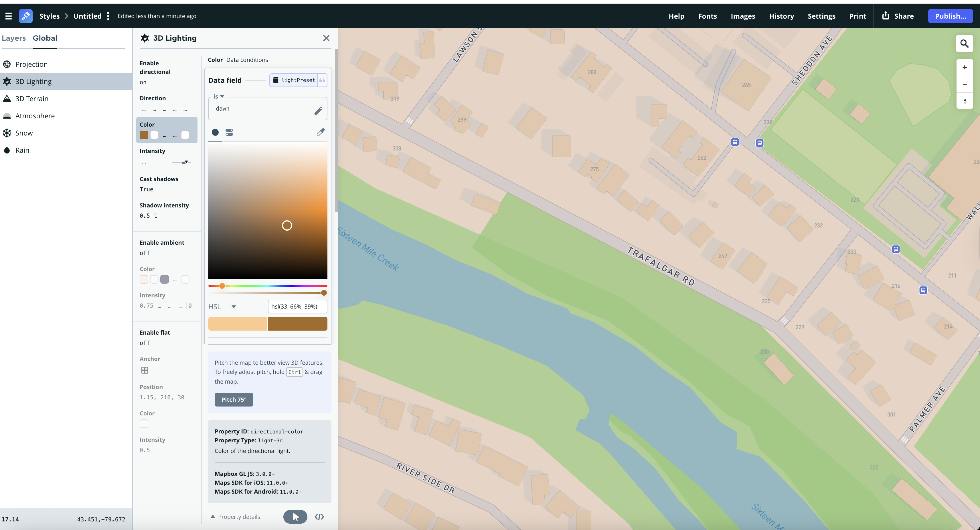Enable the flat lighting option

145,343
